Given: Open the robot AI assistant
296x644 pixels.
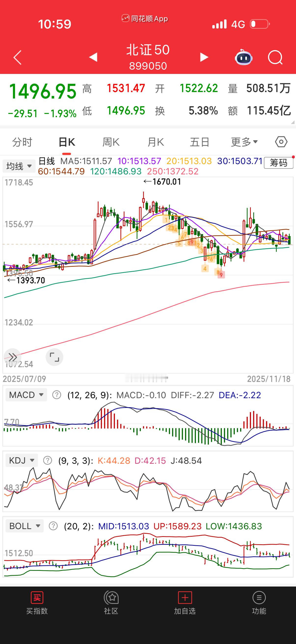Looking at the screenshot, I should (243, 57).
